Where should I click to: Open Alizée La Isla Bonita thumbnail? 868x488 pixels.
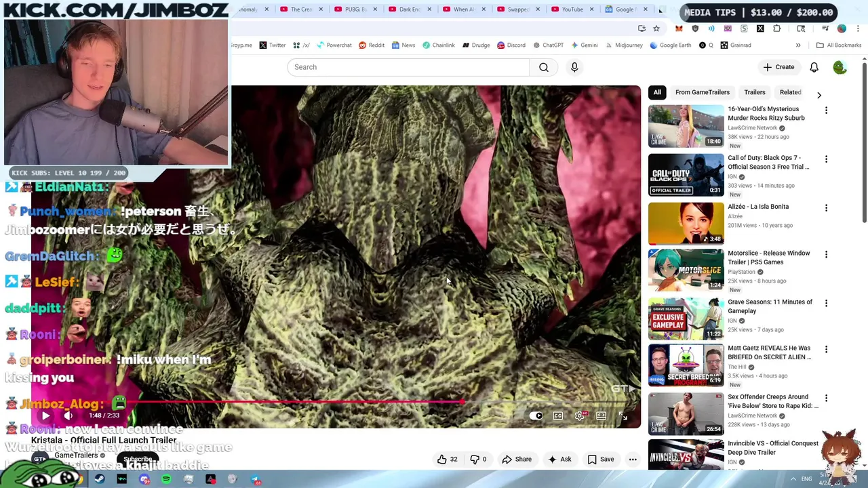(x=686, y=224)
